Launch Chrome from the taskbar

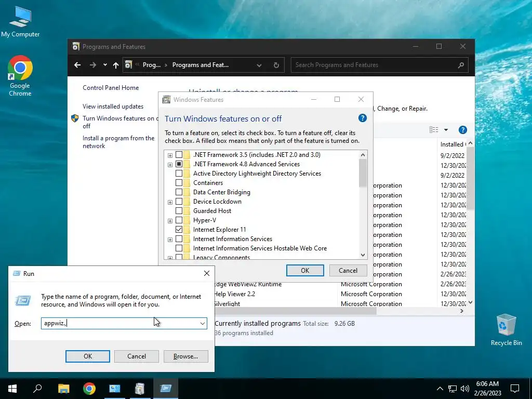(89, 389)
